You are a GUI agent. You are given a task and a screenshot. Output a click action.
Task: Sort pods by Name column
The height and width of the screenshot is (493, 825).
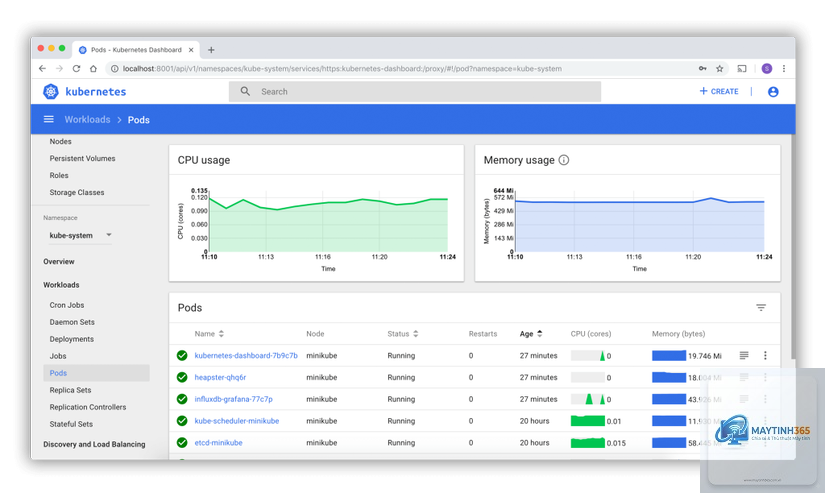coord(209,334)
